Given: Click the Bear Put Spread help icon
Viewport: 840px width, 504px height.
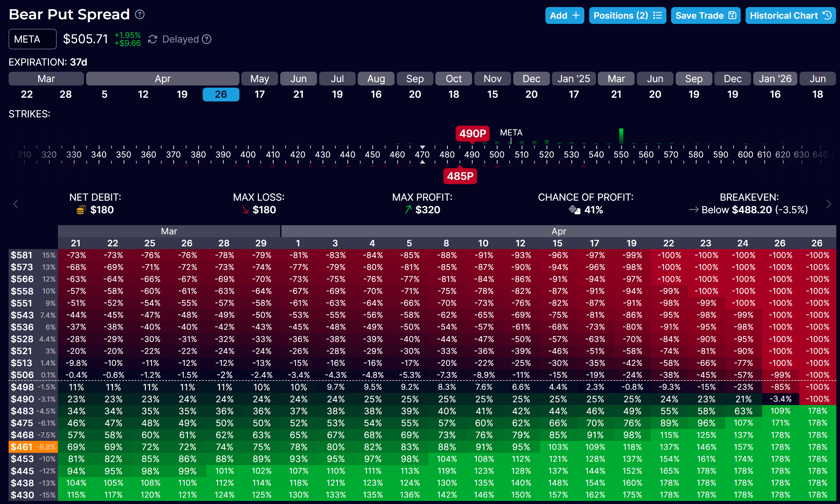Looking at the screenshot, I should pyautogui.click(x=140, y=15).
